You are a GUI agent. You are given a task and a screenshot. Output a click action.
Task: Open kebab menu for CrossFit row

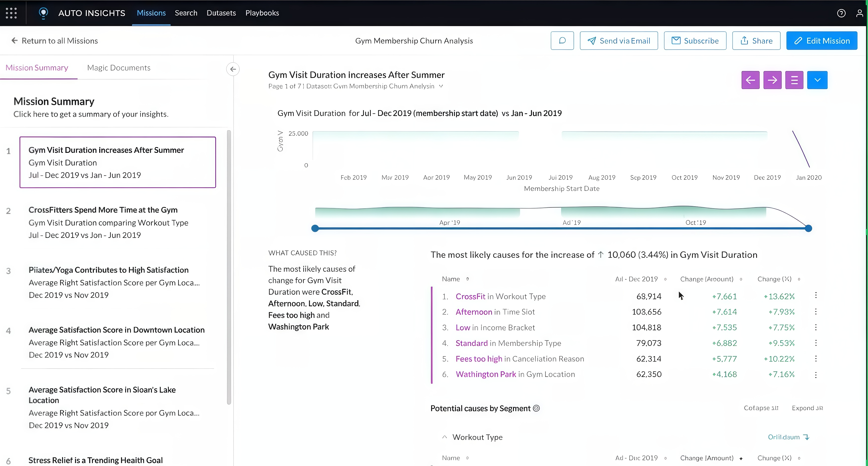tap(816, 295)
